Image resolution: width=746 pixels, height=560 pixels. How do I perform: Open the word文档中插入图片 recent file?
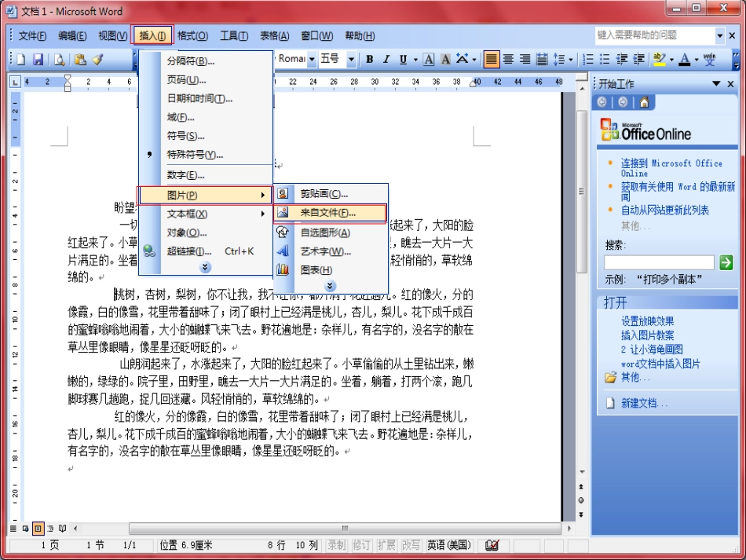click(x=660, y=364)
